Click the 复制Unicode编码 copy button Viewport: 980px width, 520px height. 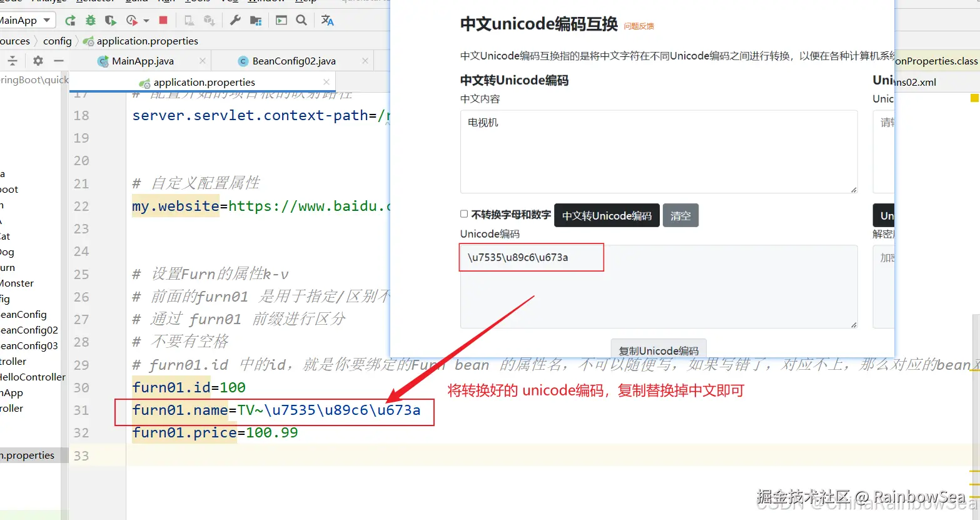coord(659,349)
